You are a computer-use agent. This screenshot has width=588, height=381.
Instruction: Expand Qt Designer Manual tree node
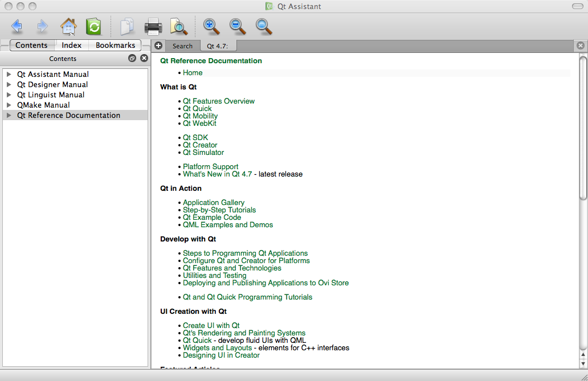[x=9, y=84]
